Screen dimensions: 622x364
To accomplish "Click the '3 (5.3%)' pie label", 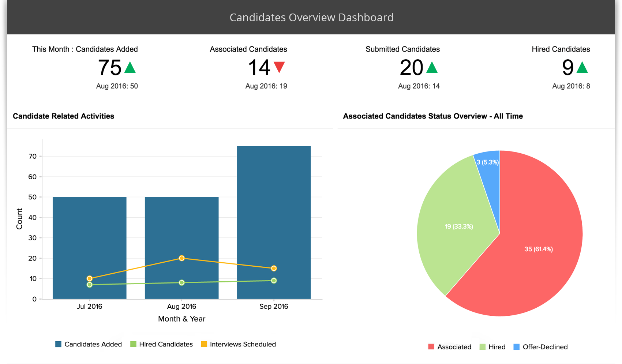I will point(488,162).
